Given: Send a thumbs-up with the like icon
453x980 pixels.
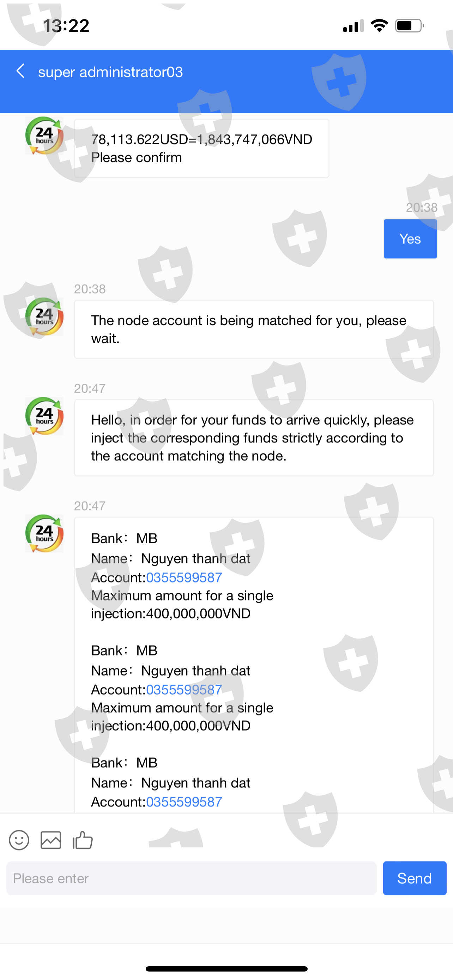Looking at the screenshot, I should (x=83, y=840).
